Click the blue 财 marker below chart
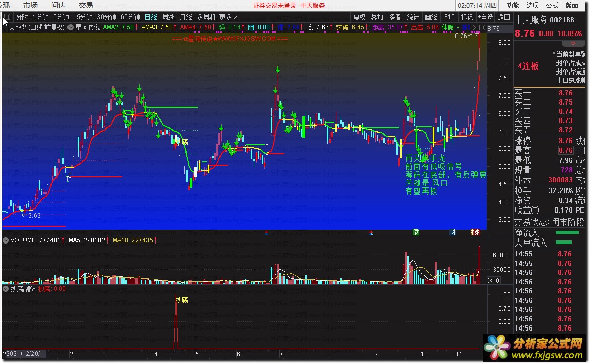 452,232
